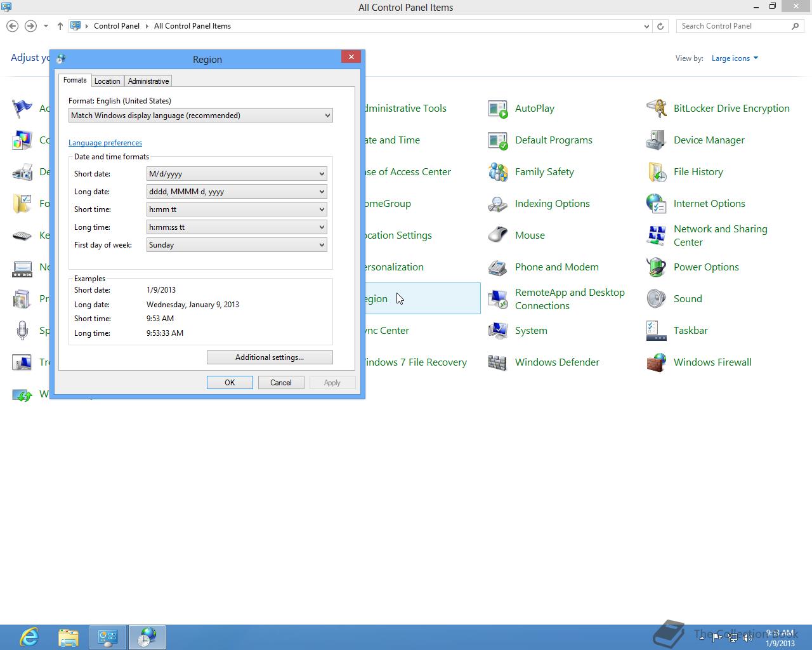Click the Sound speaker icon
Viewport: 812px width, 650px height.
tap(656, 299)
